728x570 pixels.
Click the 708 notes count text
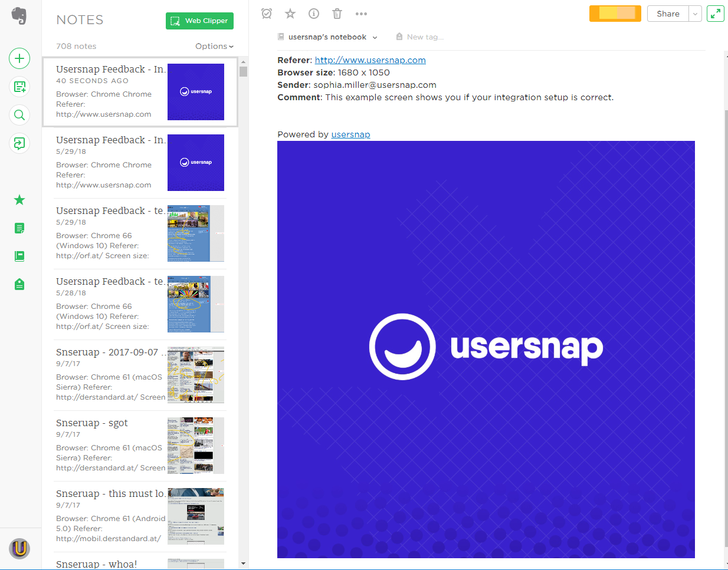click(x=76, y=46)
